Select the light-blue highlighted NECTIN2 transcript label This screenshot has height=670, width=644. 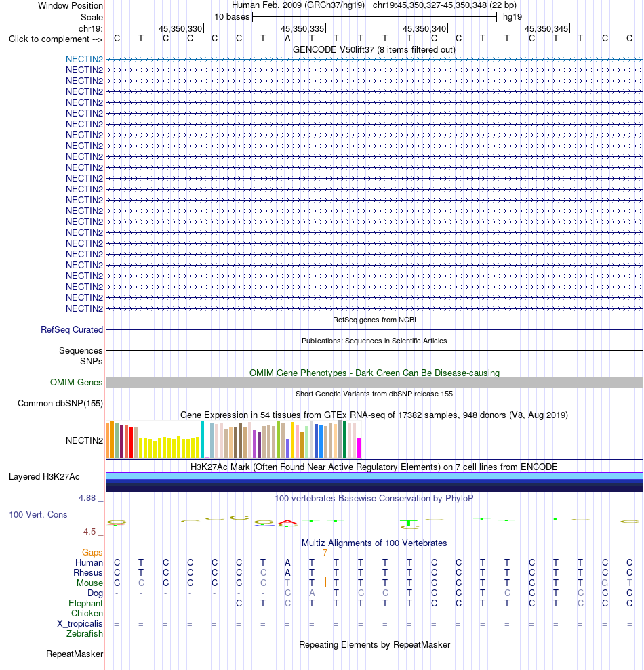coord(84,59)
